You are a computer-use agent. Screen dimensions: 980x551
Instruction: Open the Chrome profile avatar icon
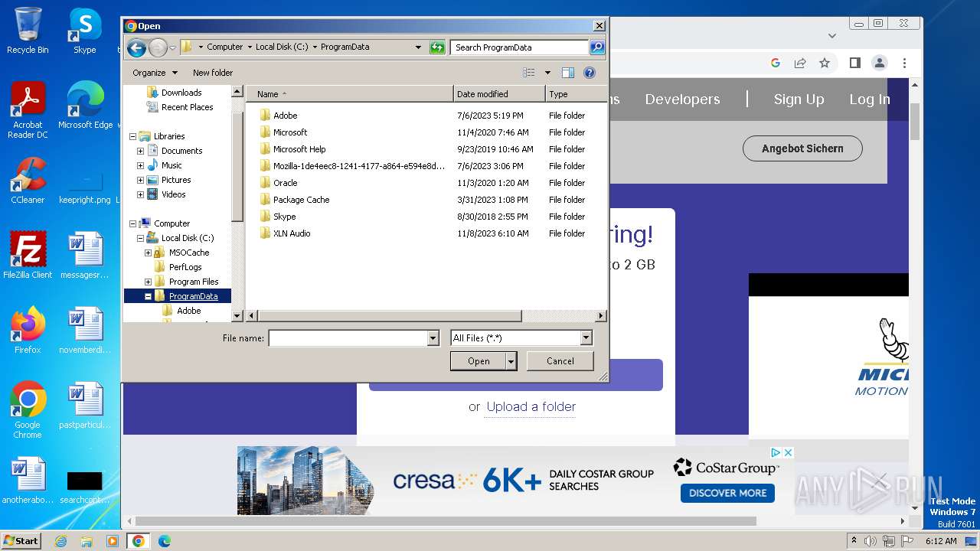(880, 63)
